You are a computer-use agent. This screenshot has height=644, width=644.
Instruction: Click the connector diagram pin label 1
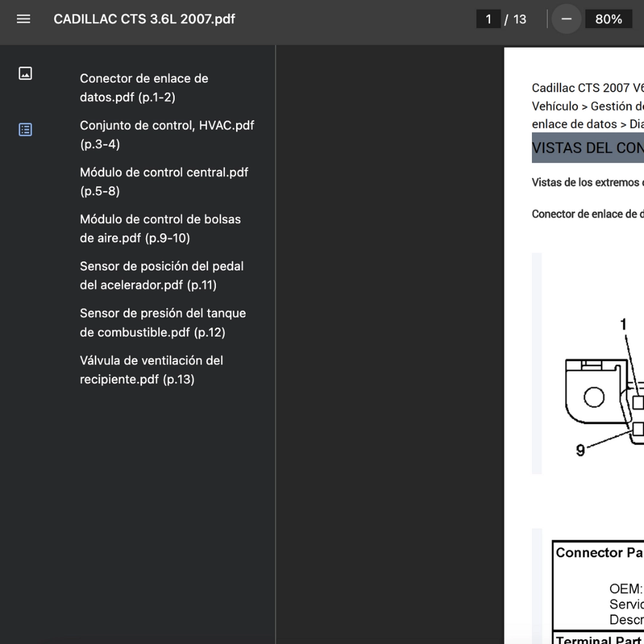pos(624,324)
